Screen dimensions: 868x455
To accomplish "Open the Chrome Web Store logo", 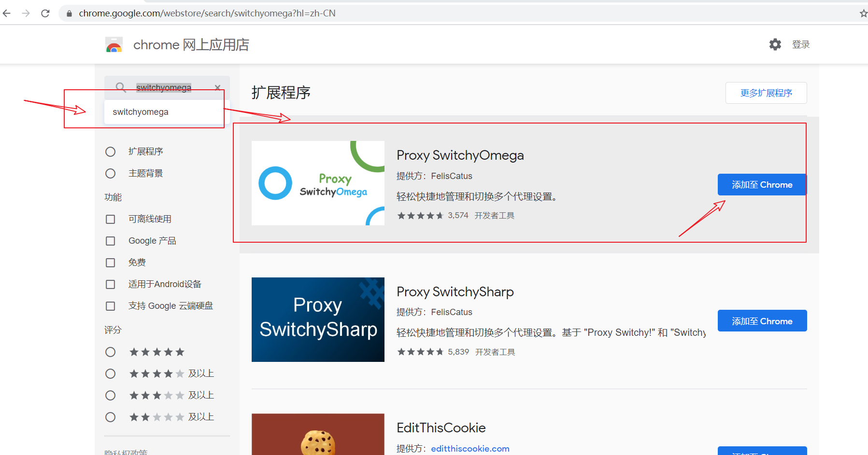I will click(114, 45).
